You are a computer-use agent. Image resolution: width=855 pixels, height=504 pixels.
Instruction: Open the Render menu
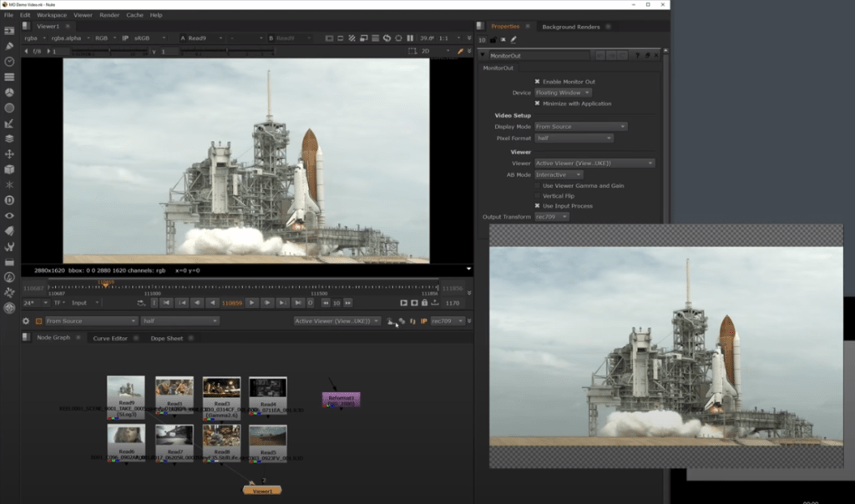[x=109, y=15]
